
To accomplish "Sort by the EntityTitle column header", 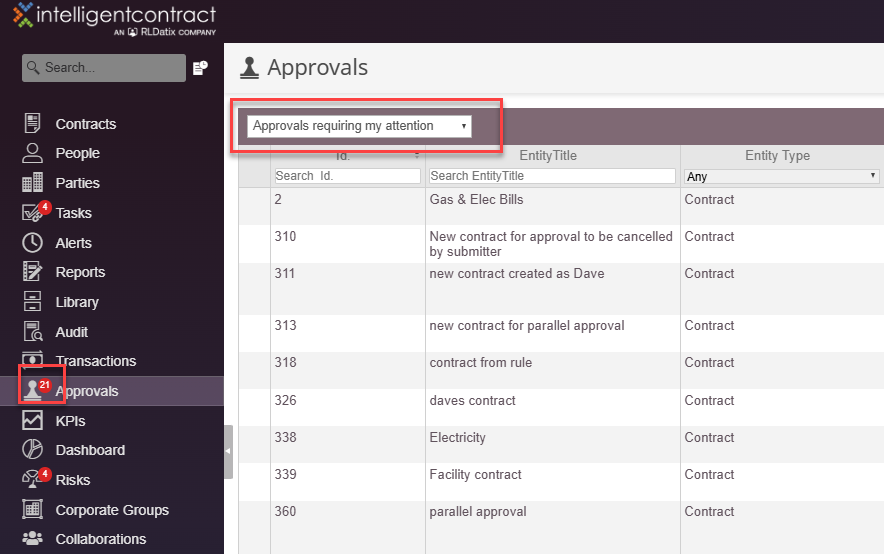I will pyautogui.click(x=548, y=156).
